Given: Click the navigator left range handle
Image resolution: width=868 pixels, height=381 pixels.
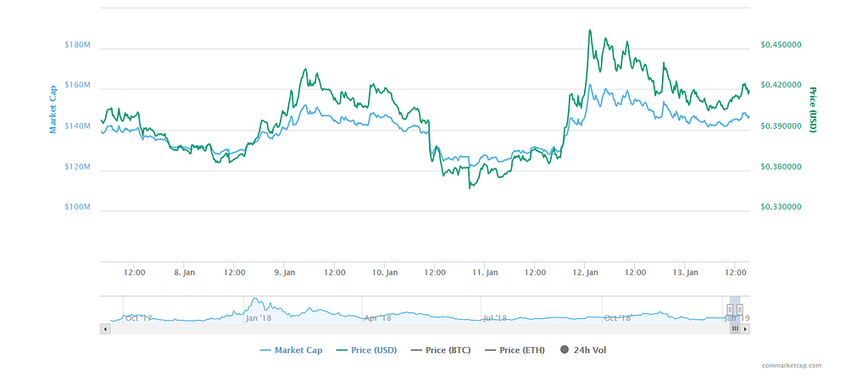Looking at the screenshot, I should [732, 310].
